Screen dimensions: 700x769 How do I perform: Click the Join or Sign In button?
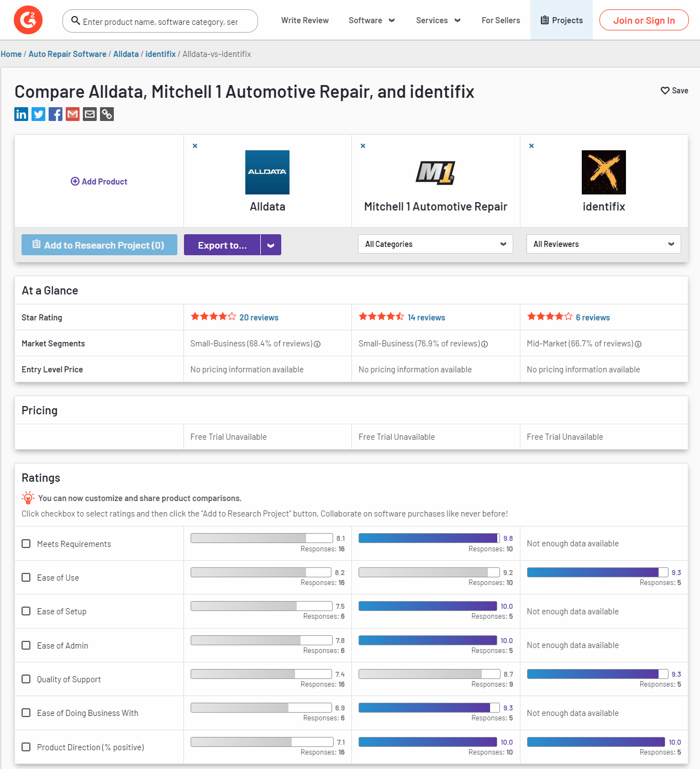644,20
